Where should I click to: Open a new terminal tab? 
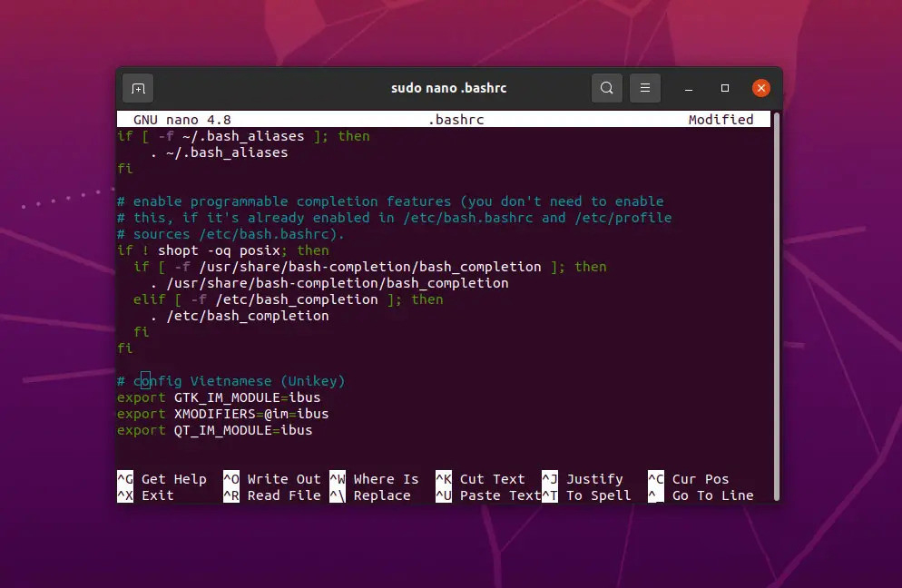click(x=138, y=87)
